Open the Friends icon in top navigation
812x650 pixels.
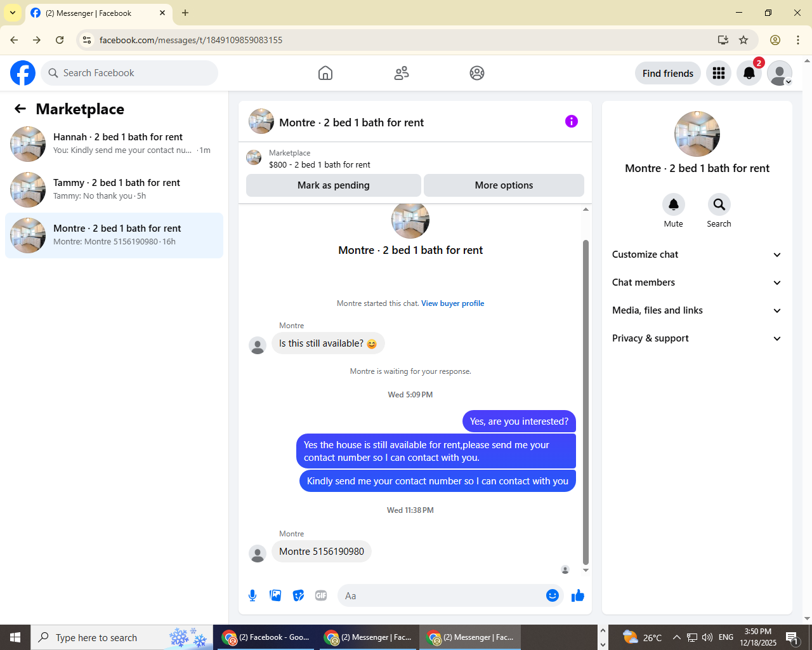point(402,73)
